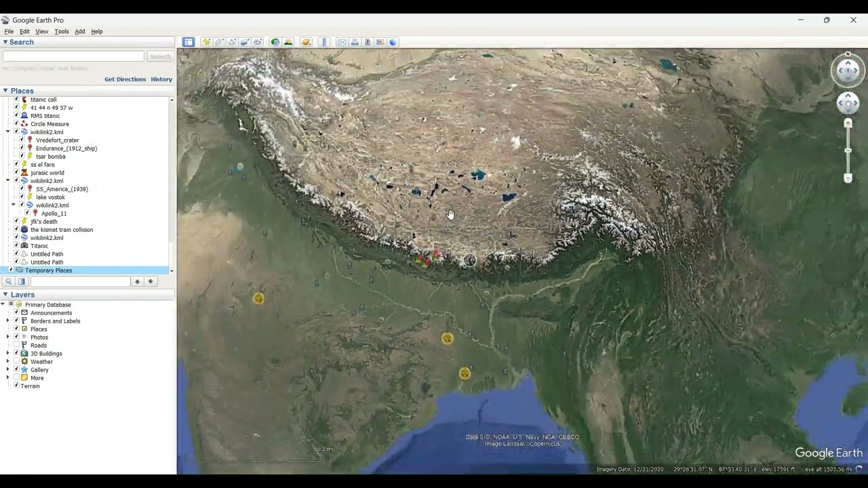Open the File menu
The image size is (868, 488).
(9, 32)
